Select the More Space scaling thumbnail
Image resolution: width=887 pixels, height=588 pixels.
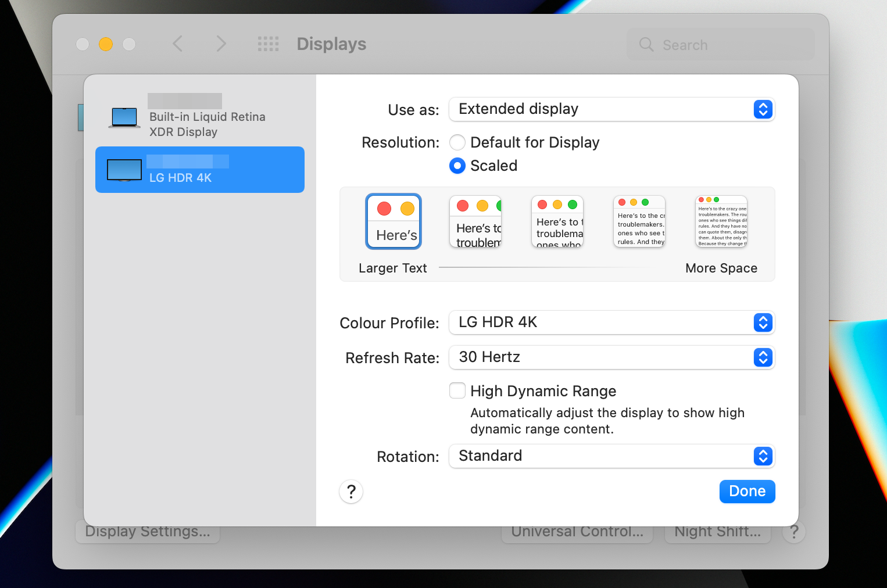click(721, 221)
